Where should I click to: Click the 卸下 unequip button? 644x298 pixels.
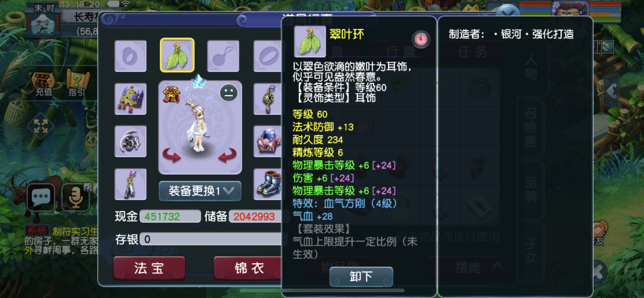[x=361, y=276]
